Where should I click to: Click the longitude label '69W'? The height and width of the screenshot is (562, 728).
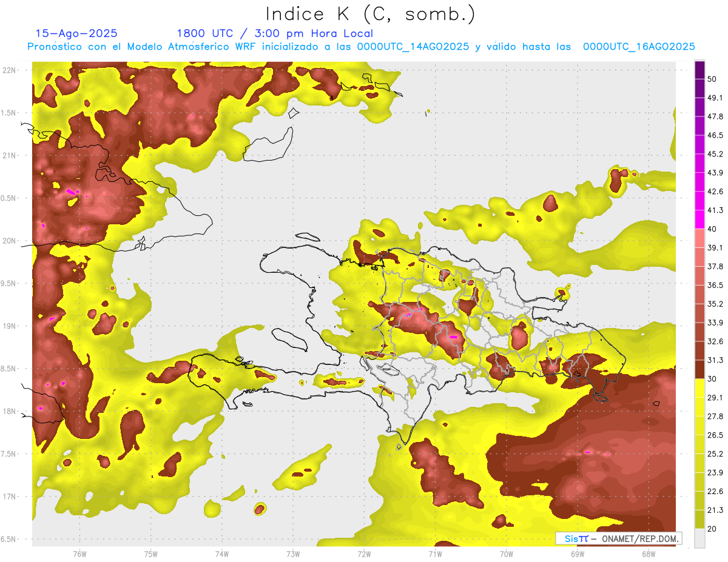pyautogui.click(x=577, y=554)
